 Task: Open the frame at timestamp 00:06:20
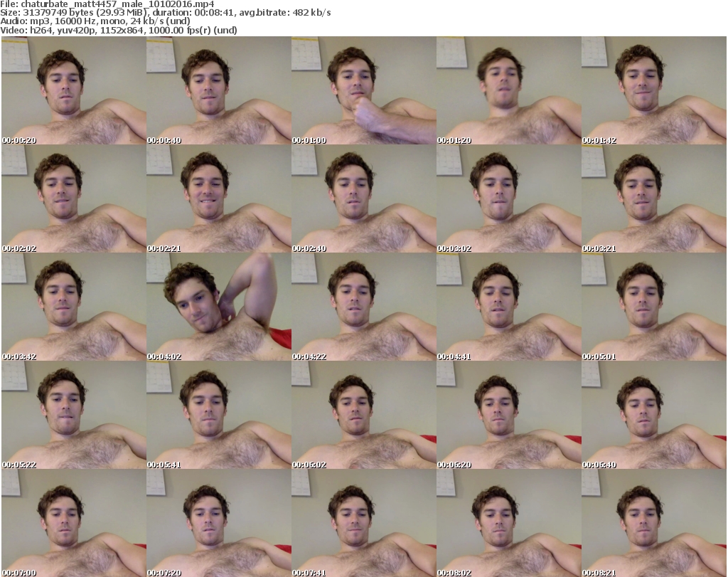(x=508, y=415)
